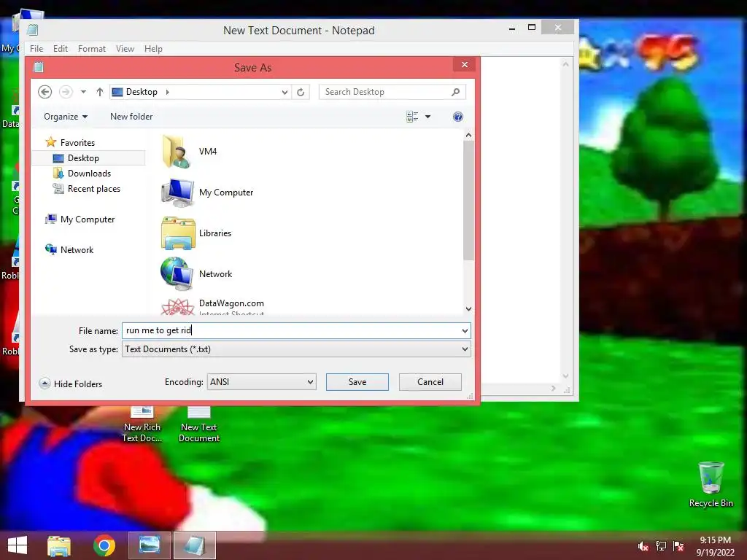Open the Windows Start button
Screen dimensions: 747x560
[x=18, y=545]
